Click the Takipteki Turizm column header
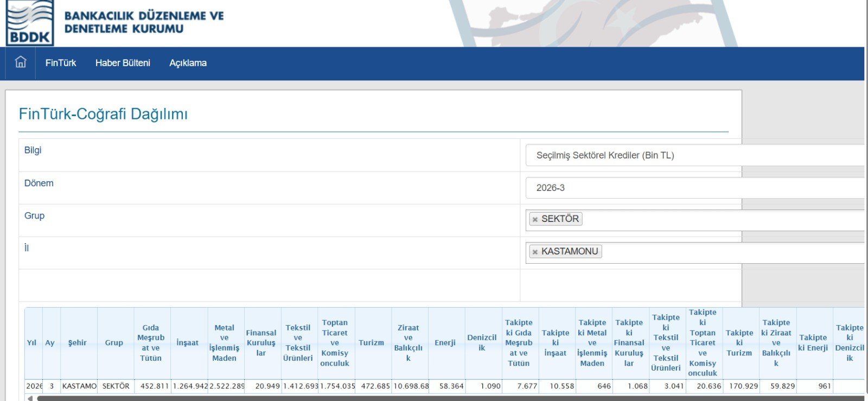 pyautogui.click(x=742, y=343)
